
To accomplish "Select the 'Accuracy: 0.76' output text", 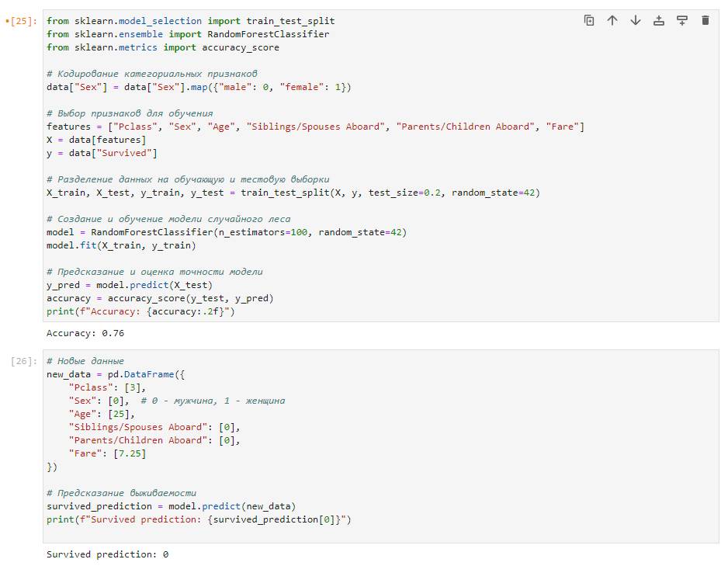I will click(x=85, y=333).
